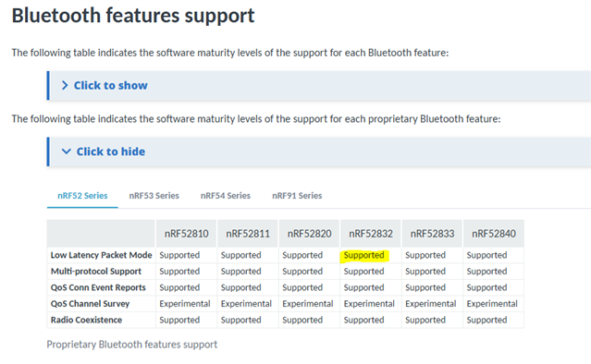Viewport: 591px width, 364px height.
Task: Click the Bluetooth features support heading
Action: coord(133,16)
